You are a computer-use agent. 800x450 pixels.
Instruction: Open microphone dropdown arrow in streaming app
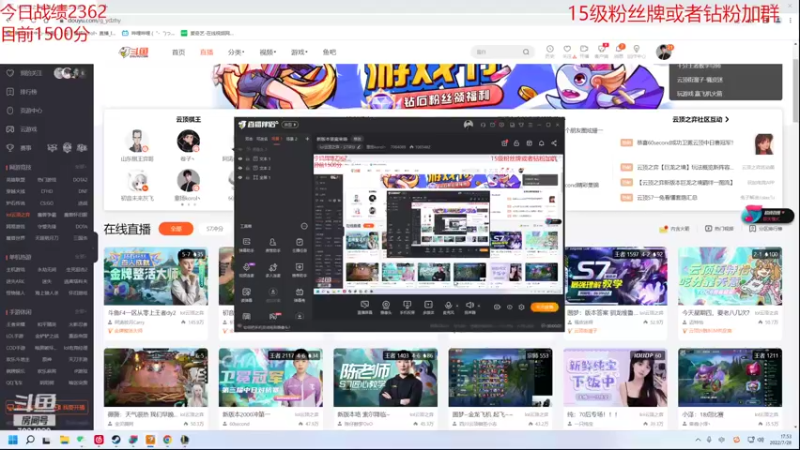[457, 306]
